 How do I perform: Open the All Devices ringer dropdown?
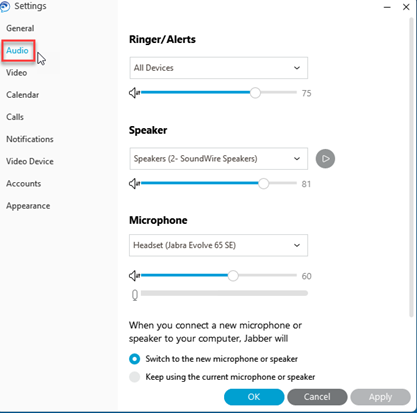coord(219,68)
